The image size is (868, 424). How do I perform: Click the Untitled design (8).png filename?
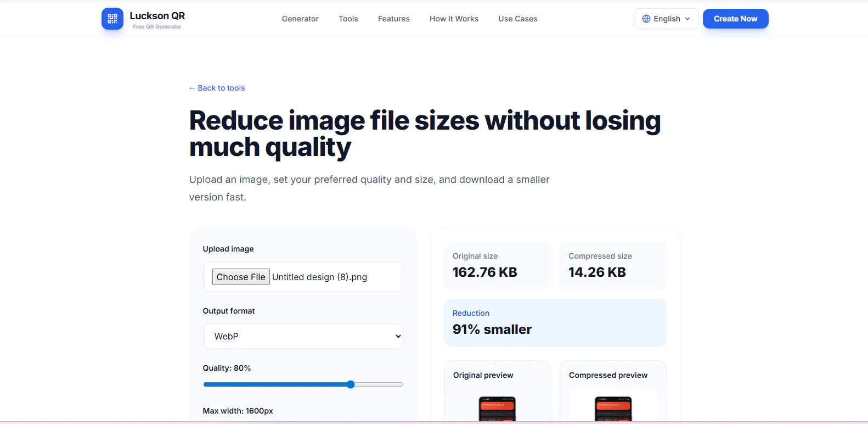pyautogui.click(x=319, y=277)
